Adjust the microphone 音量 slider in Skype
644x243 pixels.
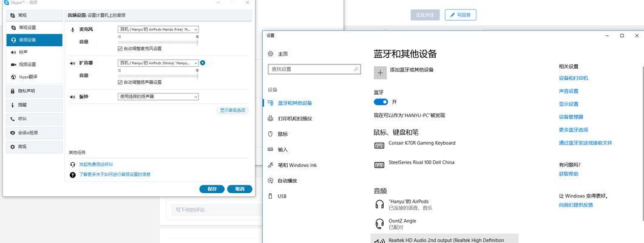pyautogui.click(x=158, y=42)
